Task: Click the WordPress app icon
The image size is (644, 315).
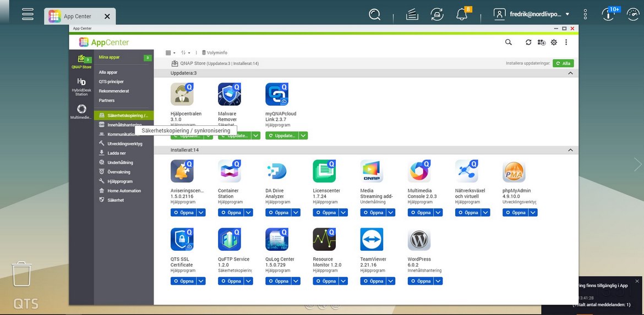Action: 419,240
